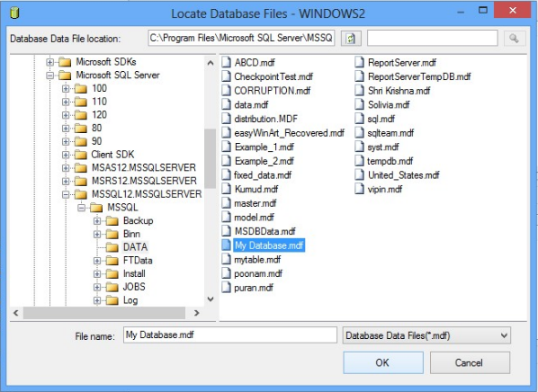Select the distribution.MDF file
Viewport: 538px width, 392px height.
266,119
